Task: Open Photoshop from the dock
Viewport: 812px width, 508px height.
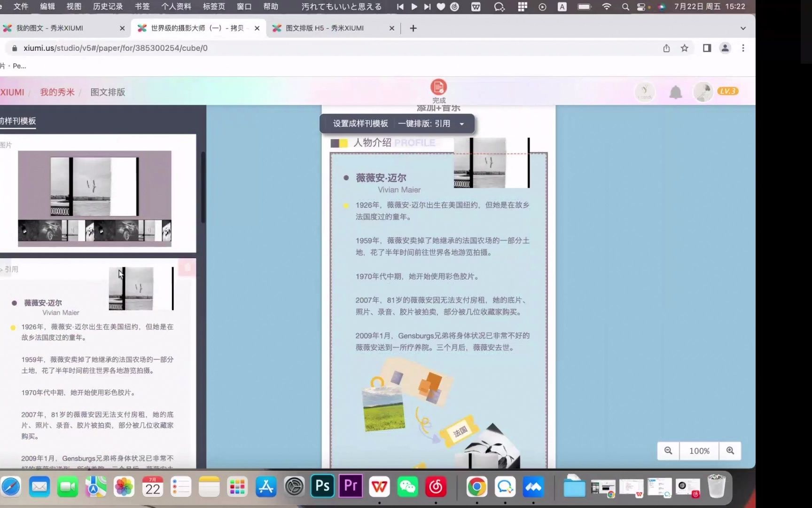Action: (x=322, y=486)
